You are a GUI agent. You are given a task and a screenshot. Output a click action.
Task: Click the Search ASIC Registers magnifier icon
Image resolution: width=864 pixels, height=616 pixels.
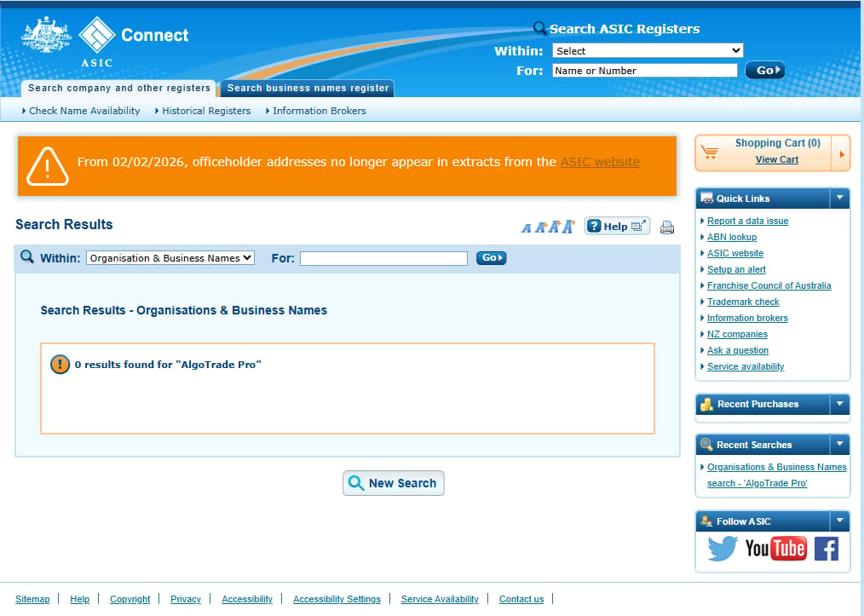[x=540, y=28]
